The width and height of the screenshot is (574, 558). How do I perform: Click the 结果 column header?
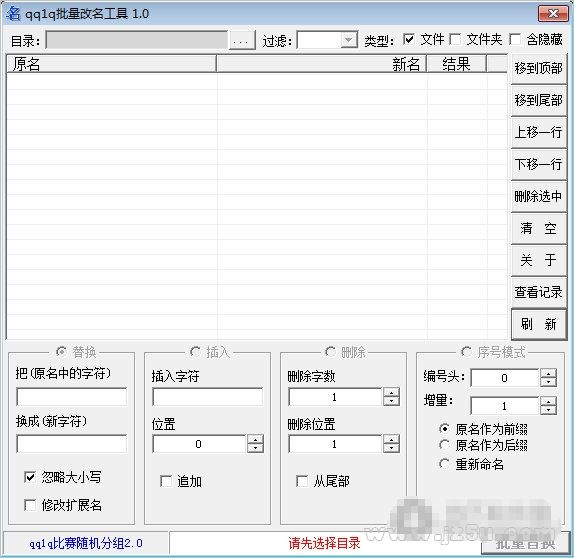(x=456, y=64)
